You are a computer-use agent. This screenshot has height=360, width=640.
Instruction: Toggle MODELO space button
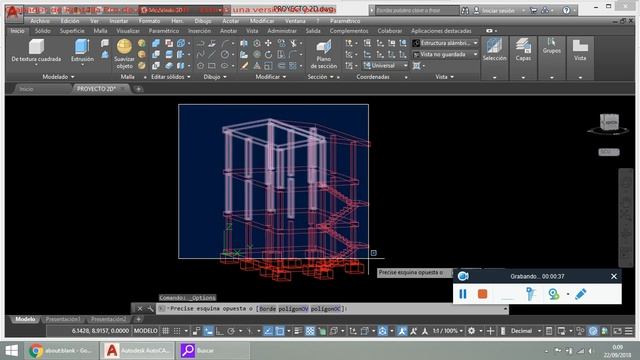(146, 331)
